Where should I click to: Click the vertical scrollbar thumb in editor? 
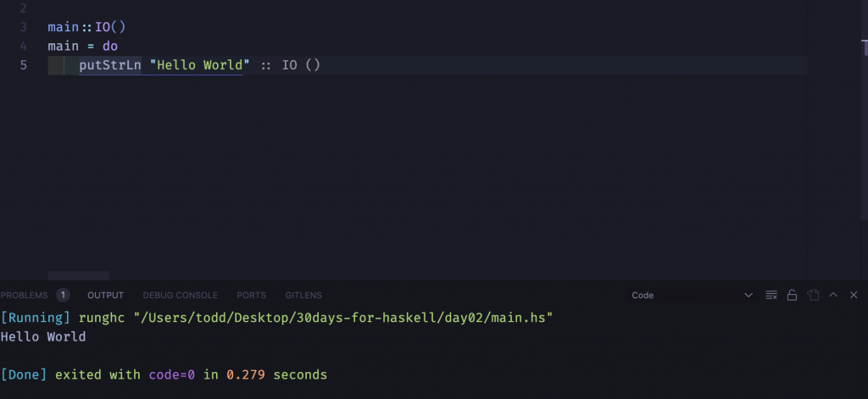[865, 47]
